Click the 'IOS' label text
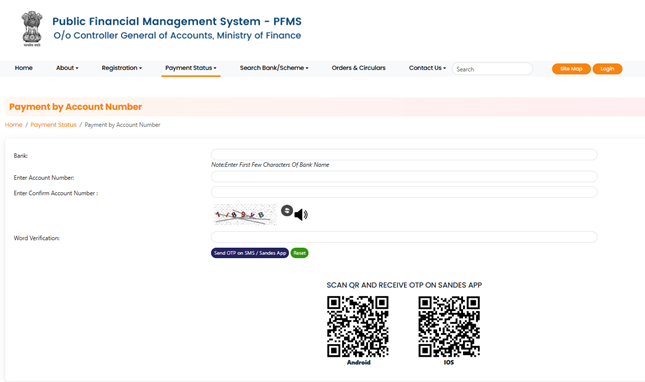The height and width of the screenshot is (382, 645). (449, 362)
